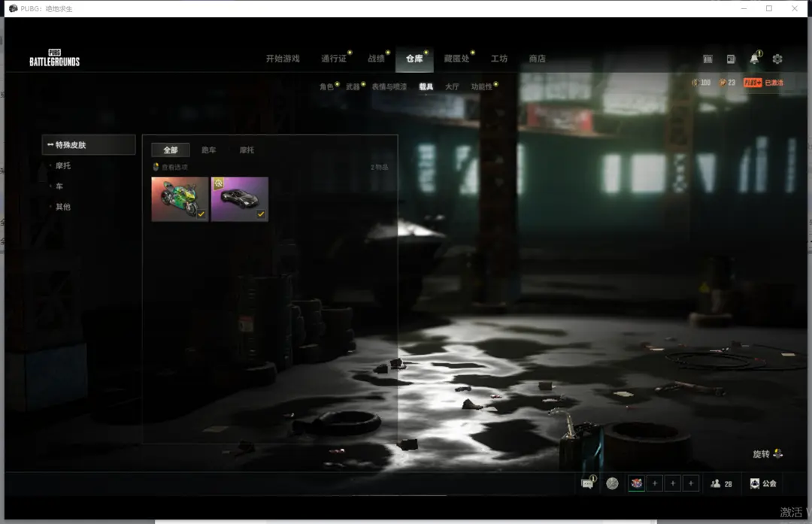
Task: Click the magnifier badge on the black sports car
Action: [219, 183]
